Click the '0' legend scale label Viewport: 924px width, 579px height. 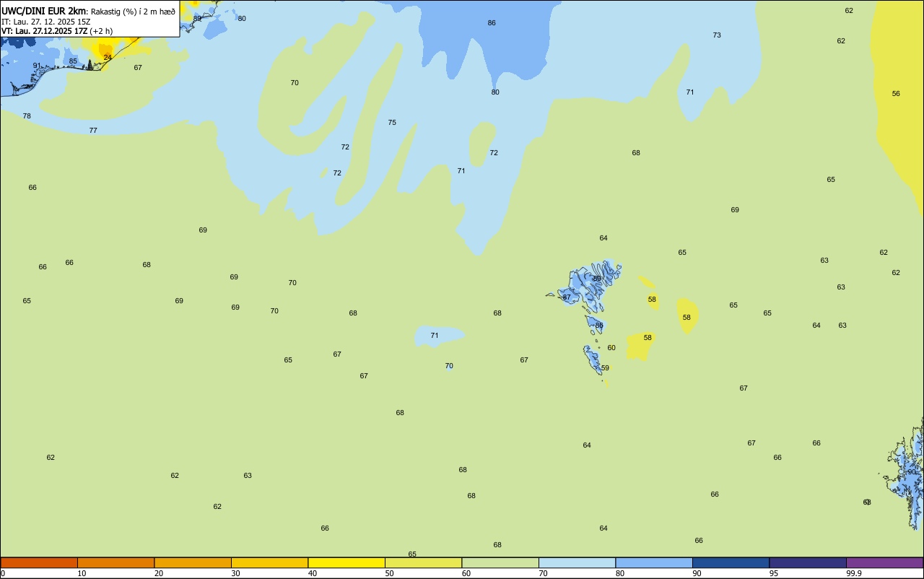pyautogui.click(x=3, y=573)
